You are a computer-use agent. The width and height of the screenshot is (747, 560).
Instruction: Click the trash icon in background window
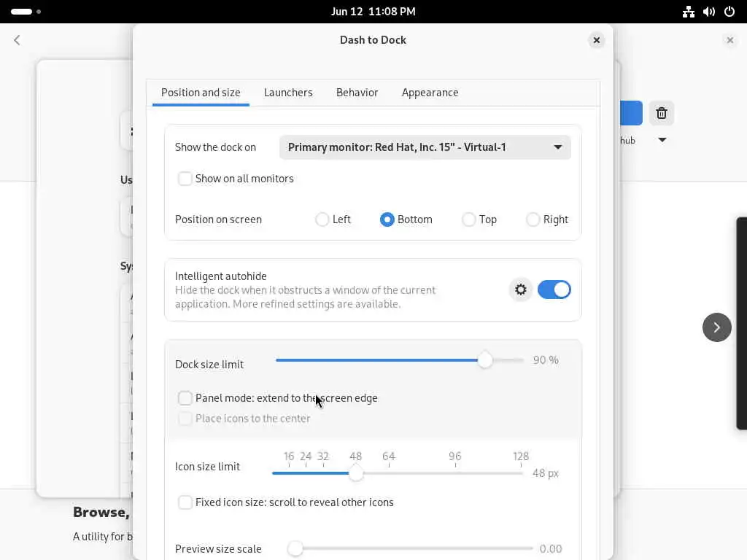pos(661,113)
